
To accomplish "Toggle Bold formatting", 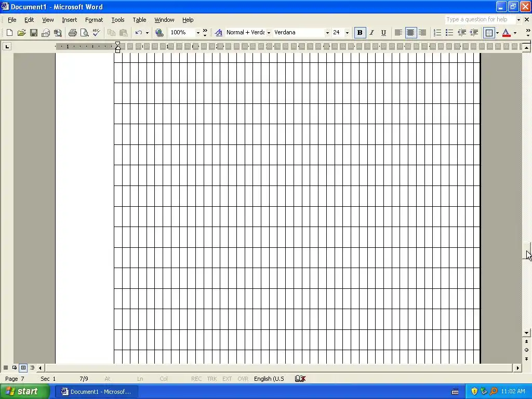I will 360,33.
